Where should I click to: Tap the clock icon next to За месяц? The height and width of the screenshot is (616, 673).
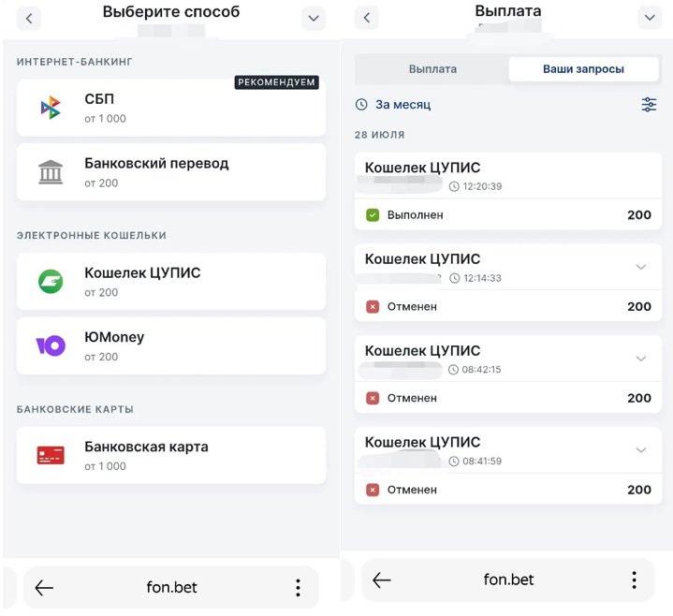[361, 104]
